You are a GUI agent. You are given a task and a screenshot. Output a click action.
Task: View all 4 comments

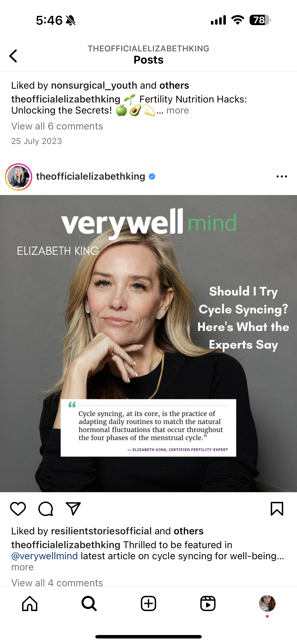[57, 583]
